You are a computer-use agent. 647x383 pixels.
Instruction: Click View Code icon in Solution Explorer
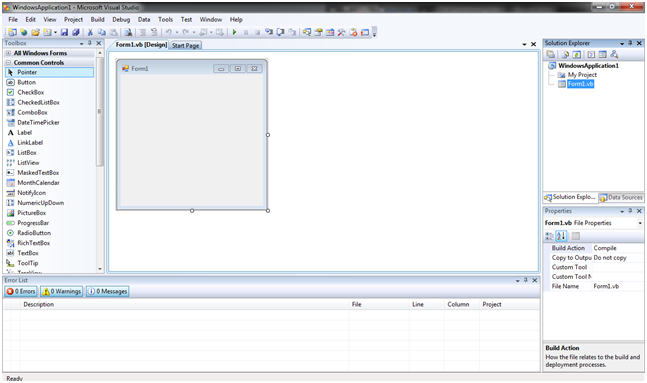[x=591, y=54]
